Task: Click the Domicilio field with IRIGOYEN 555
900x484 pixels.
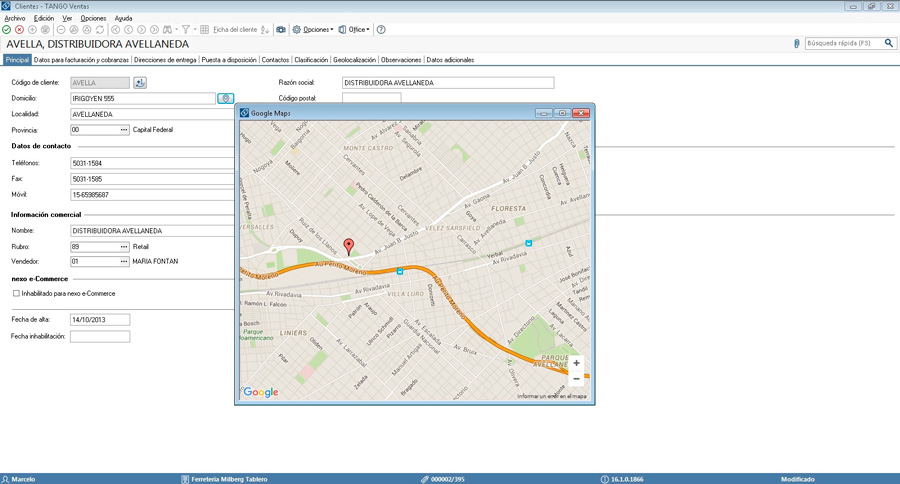Action: (x=143, y=99)
